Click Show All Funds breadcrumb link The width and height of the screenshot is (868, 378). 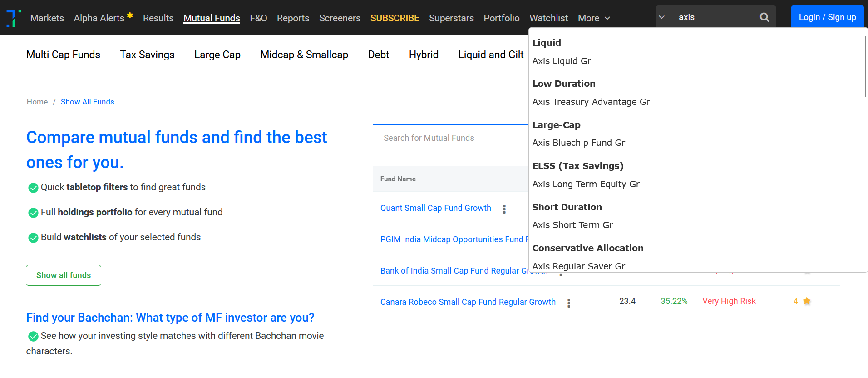tap(88, 102)
